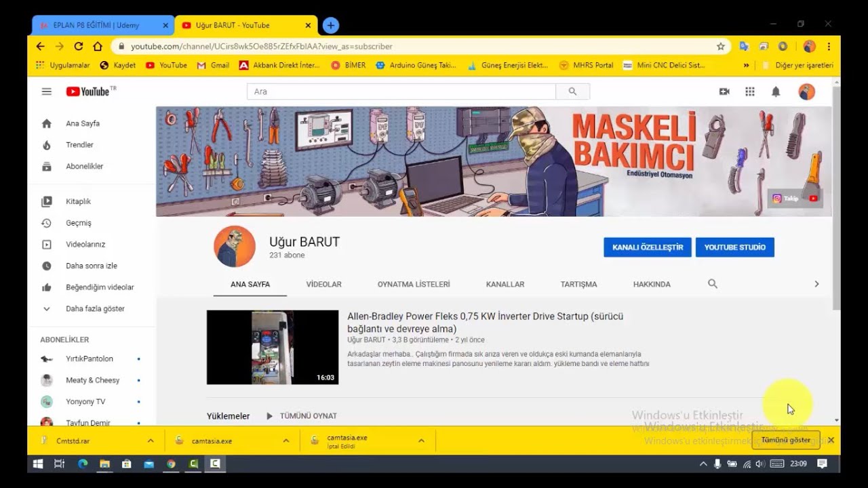Open the account avatar menu in YouTube header
868x488 pixels.
click(x=806, y=91)
